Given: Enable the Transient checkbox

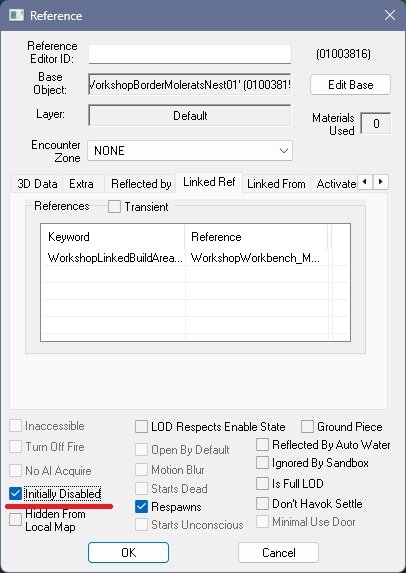Looking at the screenshot, I should pos(114,207).
